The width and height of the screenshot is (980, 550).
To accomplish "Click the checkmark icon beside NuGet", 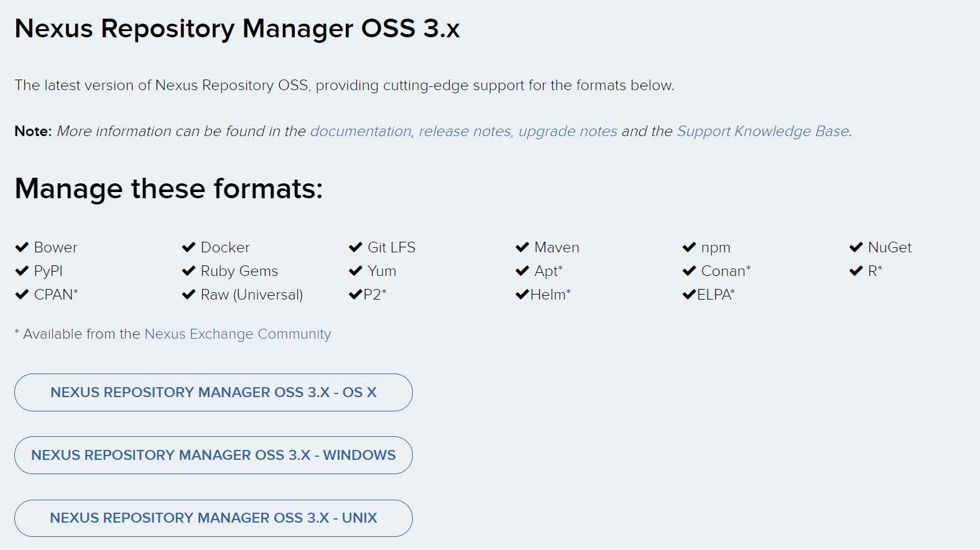I will (856, 247).
